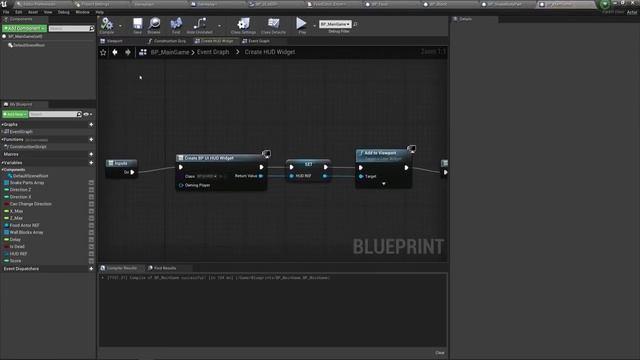Toggle the visibility eye of Wall Blocks Array
The width and height of the screenshot is (640, 360).
click(x=91, y=232)
